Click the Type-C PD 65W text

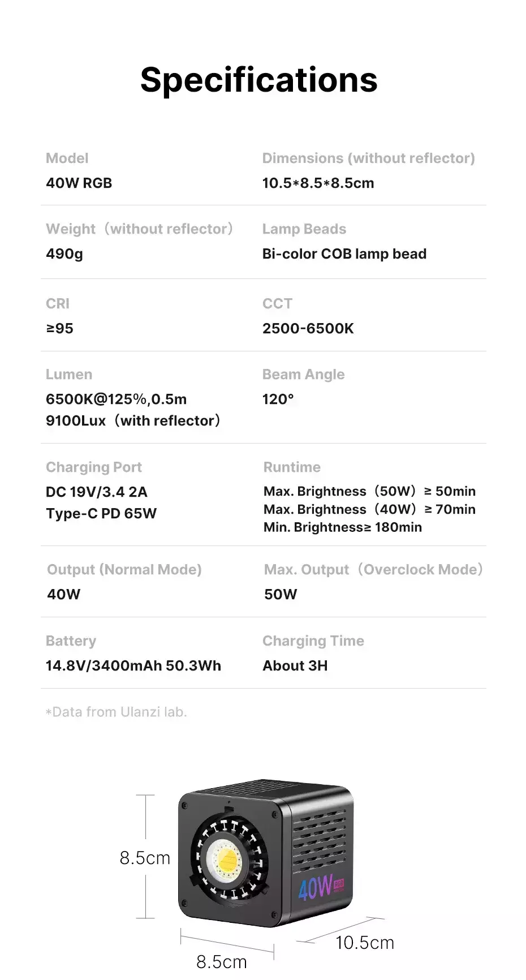point(101,514)
